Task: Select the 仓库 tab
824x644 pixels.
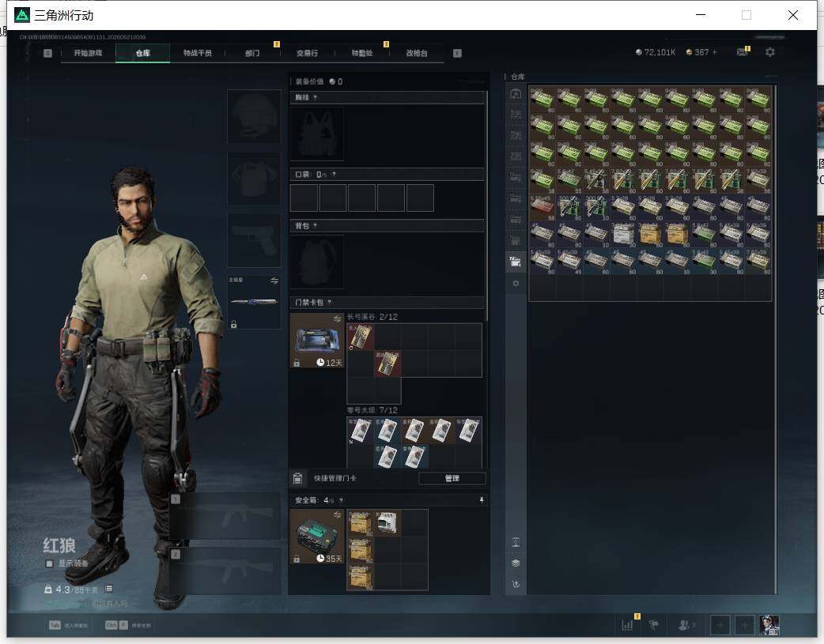Action: click(143, 53)
